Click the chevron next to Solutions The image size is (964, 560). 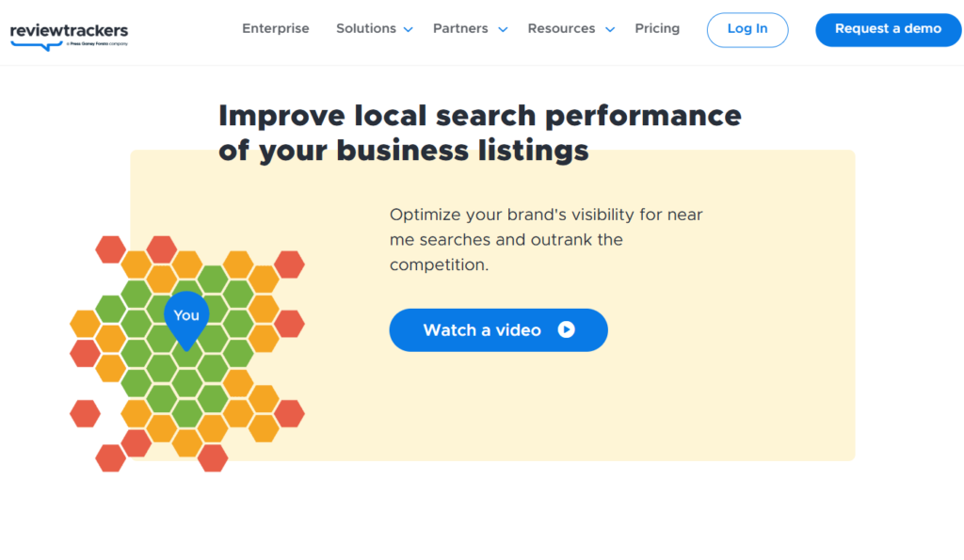tap(408, 30)
